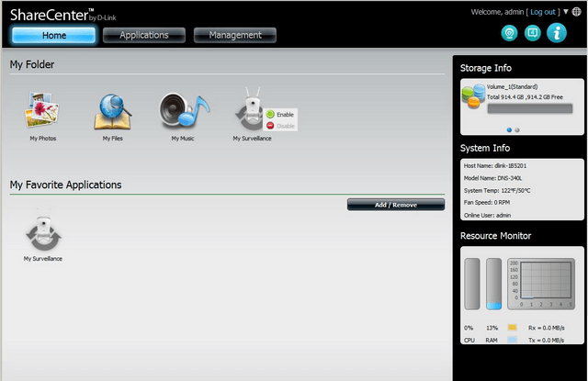The width and height of the screenshot is (588, 381).
Task: Click the Log out link
Action: click(543, 12)
